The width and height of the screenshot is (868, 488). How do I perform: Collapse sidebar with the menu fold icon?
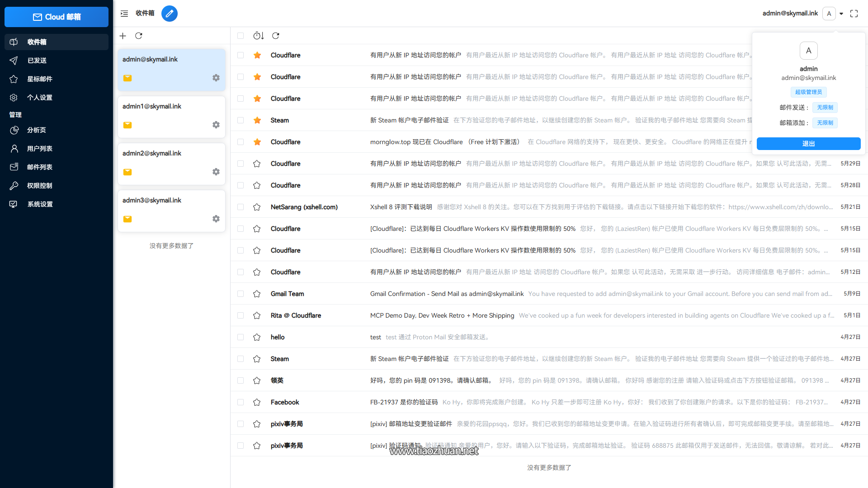[x=124, y=14]
